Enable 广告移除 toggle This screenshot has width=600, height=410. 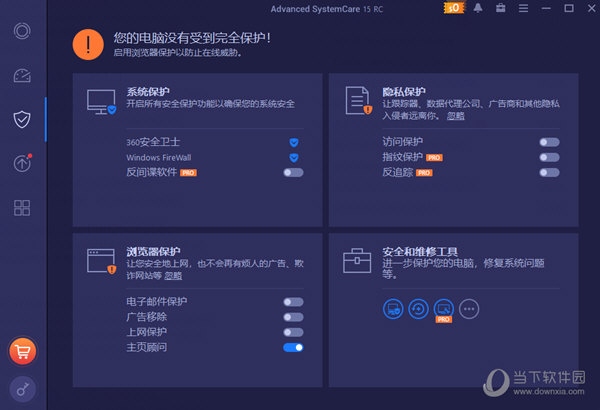pos(293,317)
